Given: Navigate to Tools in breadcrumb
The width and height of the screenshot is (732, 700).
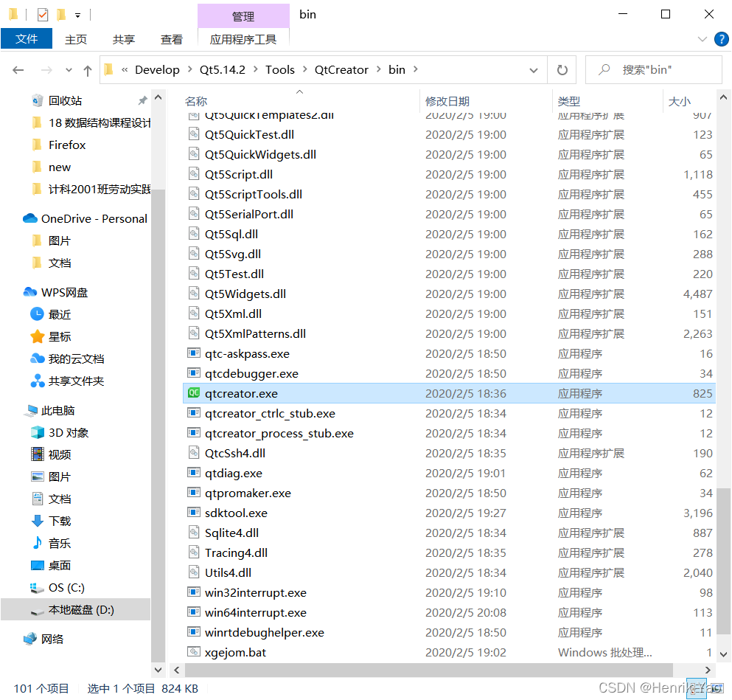Looking at the screenshot, I should [279, 69].
